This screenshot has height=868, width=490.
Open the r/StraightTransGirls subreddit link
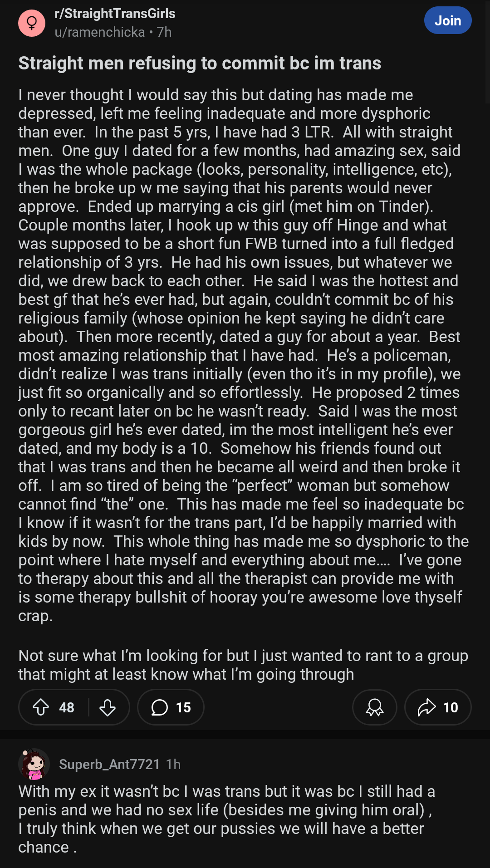115,14
